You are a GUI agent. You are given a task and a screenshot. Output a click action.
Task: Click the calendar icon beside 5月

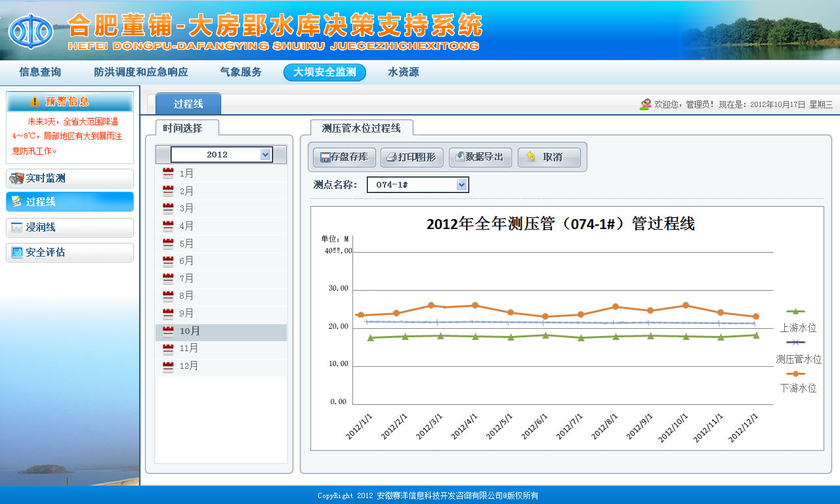[168, 243]
